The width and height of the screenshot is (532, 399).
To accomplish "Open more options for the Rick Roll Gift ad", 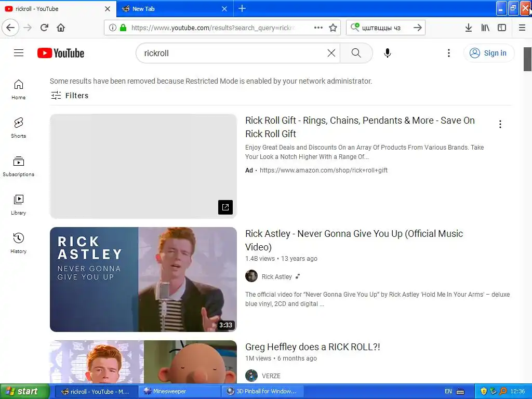I will click(500, 124).
